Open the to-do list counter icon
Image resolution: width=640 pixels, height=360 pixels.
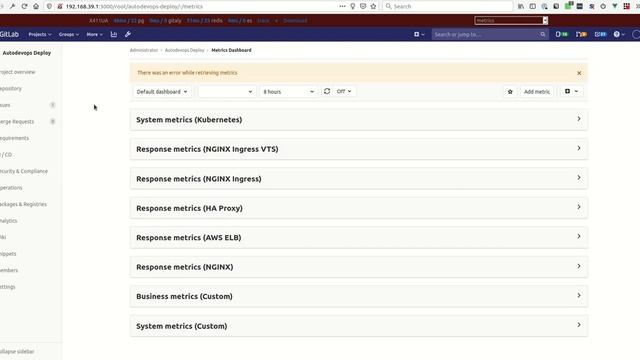[x=600, y=34]
